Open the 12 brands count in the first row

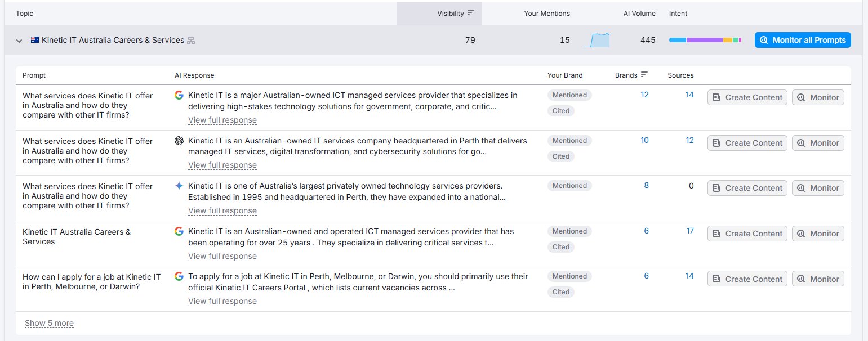(x=645, y=95)
